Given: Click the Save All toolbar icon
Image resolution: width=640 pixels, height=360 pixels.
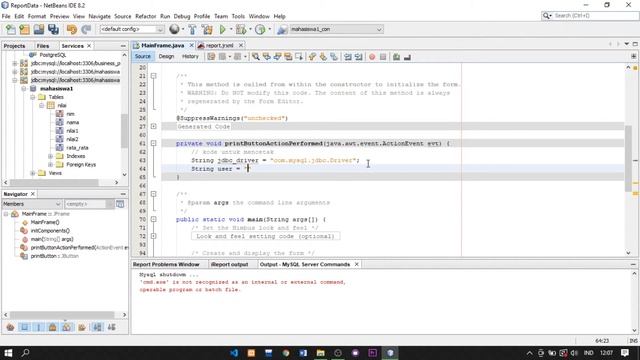Looking at the screenshot, I should tap(53, 29).
